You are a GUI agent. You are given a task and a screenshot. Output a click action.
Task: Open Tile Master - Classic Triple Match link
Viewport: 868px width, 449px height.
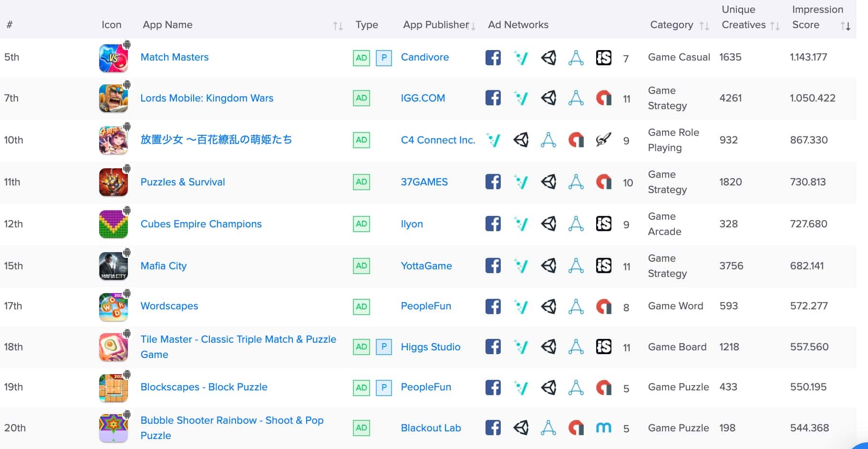[238, 347]
